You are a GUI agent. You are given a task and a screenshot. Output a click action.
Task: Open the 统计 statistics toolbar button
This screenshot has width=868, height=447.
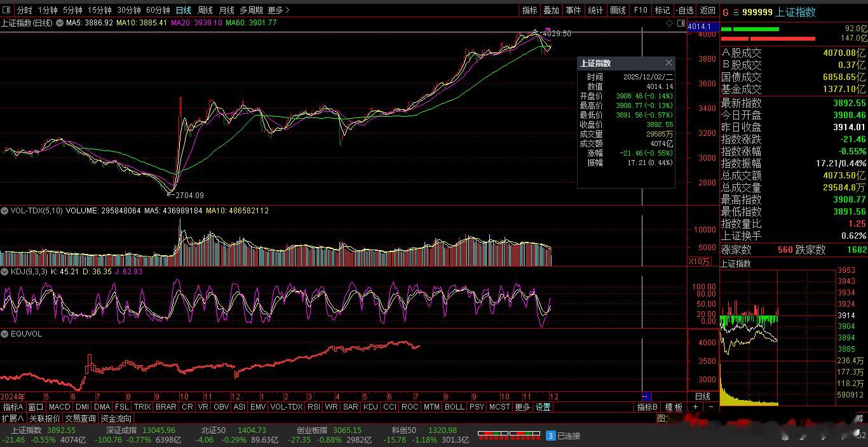[x=595, y=10]
